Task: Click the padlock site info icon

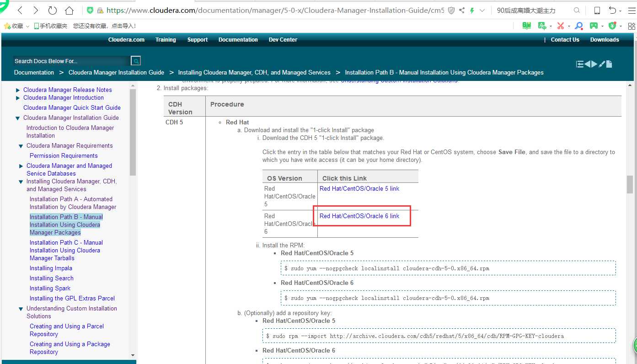Action: pyautogui.click(x=100, y=10)
